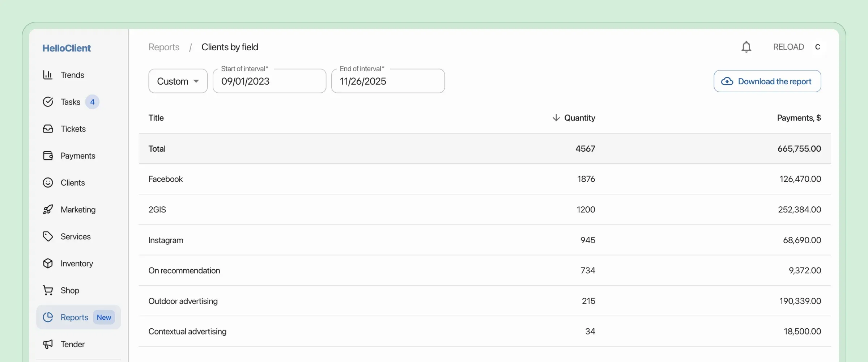
Task: Click the Reports breadcrumb link
Action: [163, 47]
